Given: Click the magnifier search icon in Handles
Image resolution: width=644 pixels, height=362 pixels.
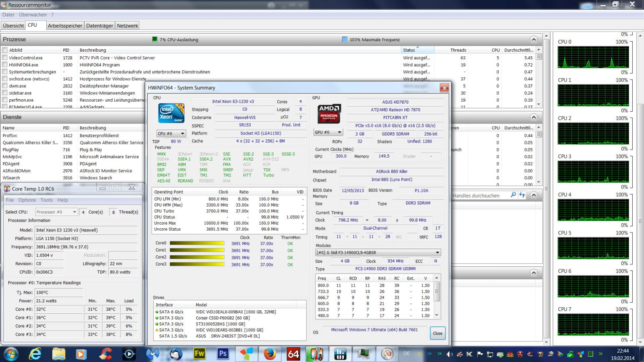Looking at the screenshot, I should click(513, 195).
